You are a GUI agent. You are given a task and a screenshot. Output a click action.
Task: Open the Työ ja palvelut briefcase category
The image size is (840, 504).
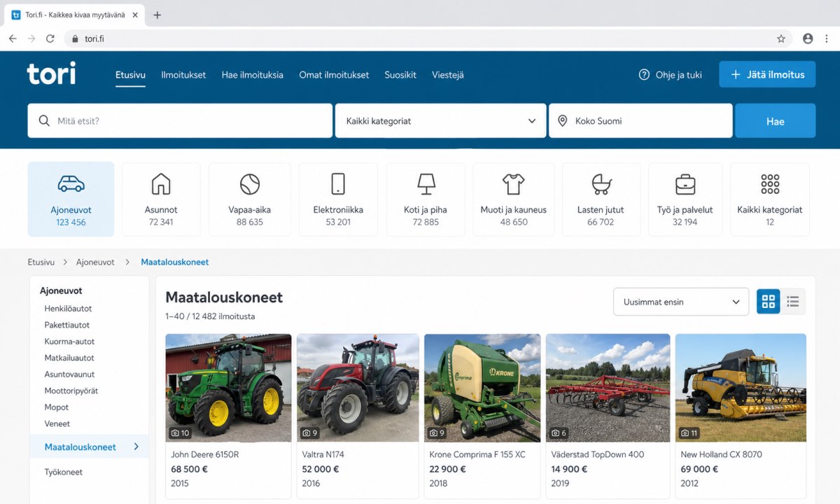tap(685, 199)
